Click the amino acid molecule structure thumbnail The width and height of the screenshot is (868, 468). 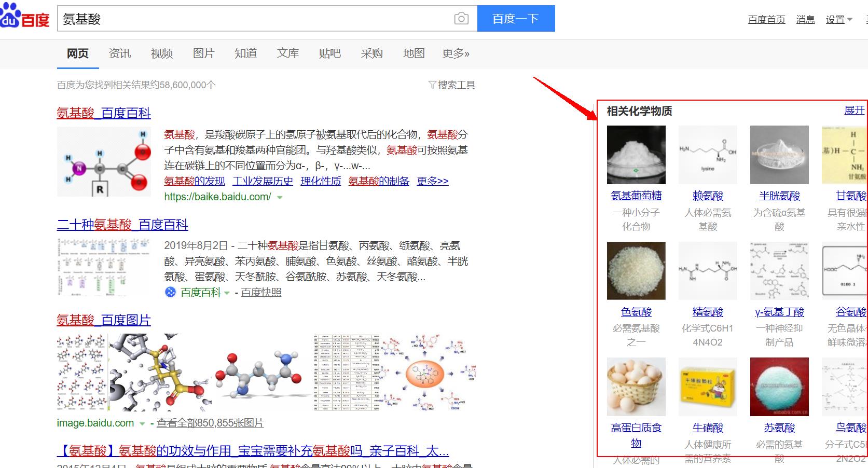click(104, 161)
